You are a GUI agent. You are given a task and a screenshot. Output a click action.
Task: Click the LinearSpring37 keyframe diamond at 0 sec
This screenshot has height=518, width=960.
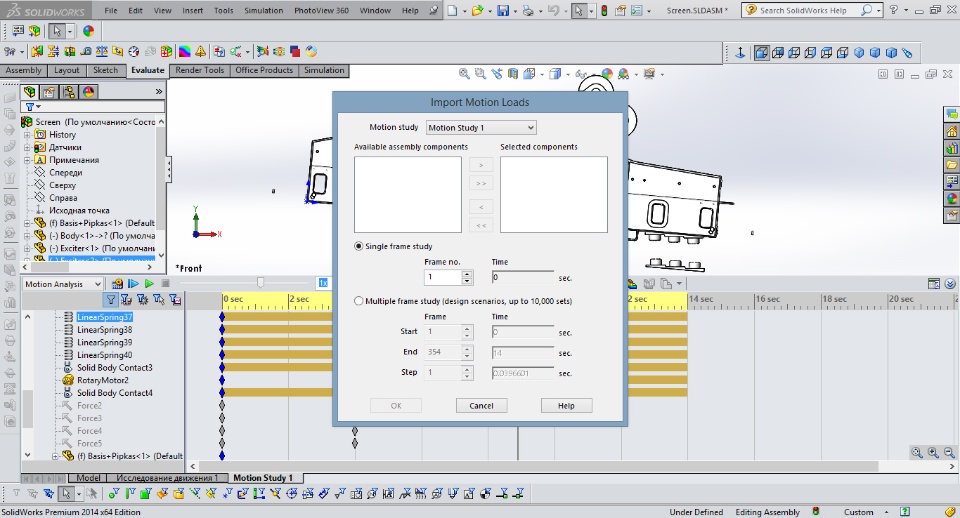(x=222, y=317)
